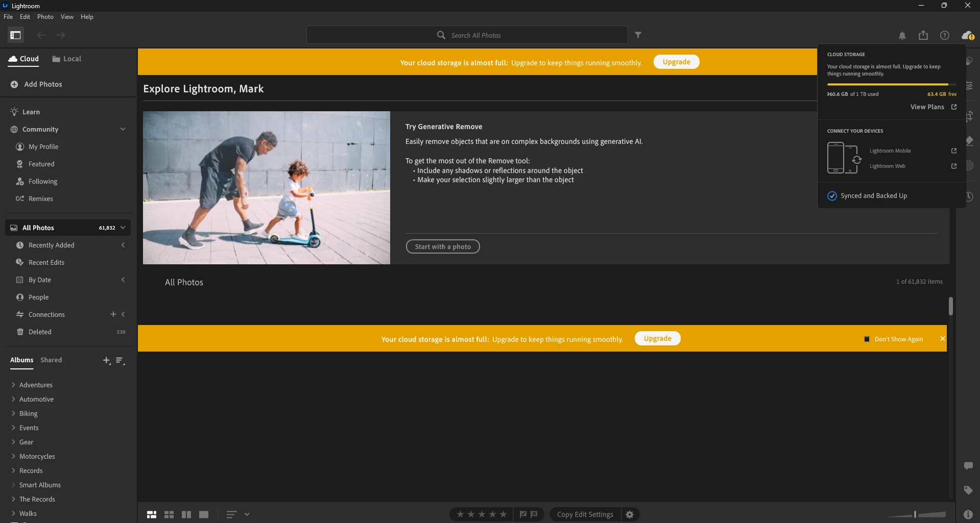
Task: Expand the Connections arrow
Action: click(123, 314)
